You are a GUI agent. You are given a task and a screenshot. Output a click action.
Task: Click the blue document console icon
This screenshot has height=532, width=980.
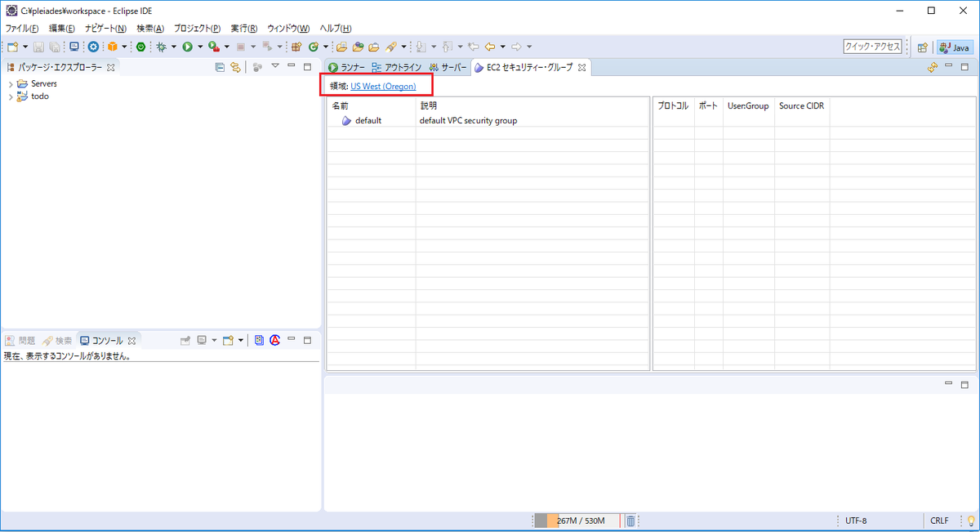tap(259, 340)
